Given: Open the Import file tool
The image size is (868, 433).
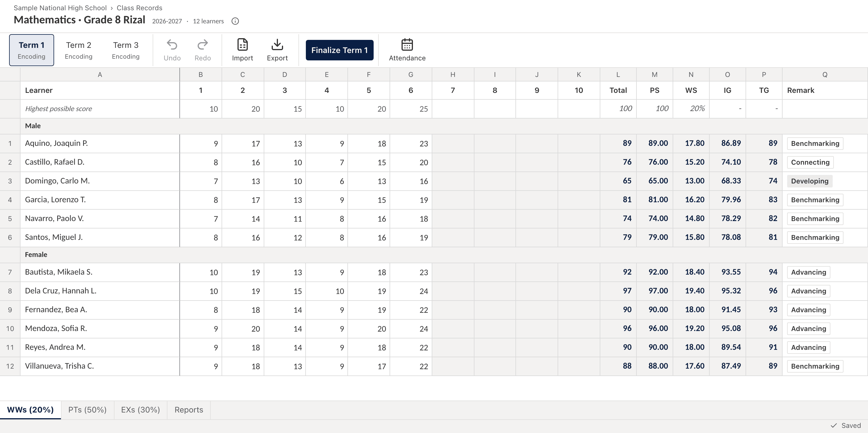Looking at the screenshot, I should coord(242,50).
